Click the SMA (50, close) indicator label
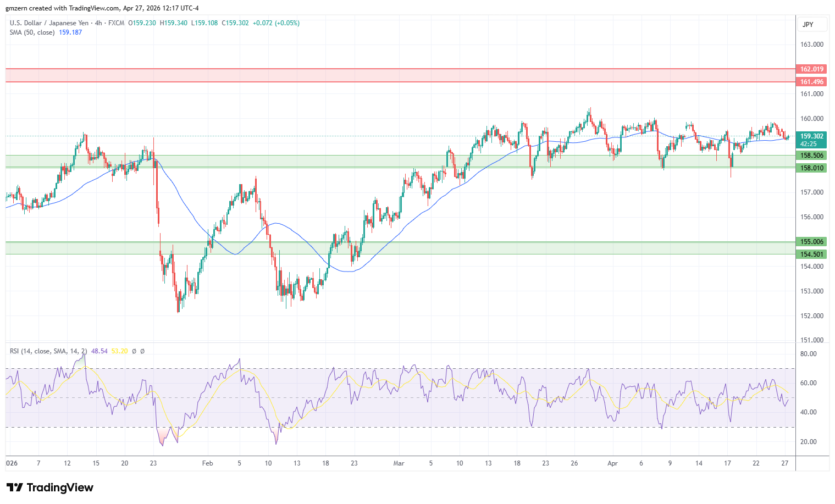The height and width of the screenshot is (504, 835). click(32, 32)
